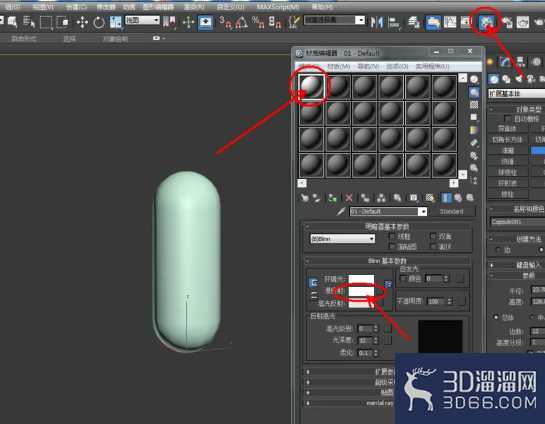The image size is (545, 424).
Task: Toggle the Angle Snap icon
Action: tap(242, 22)
